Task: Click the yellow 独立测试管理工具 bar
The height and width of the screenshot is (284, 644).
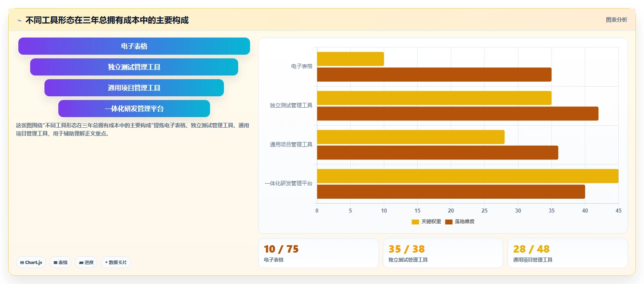Action: click(434, 98)
